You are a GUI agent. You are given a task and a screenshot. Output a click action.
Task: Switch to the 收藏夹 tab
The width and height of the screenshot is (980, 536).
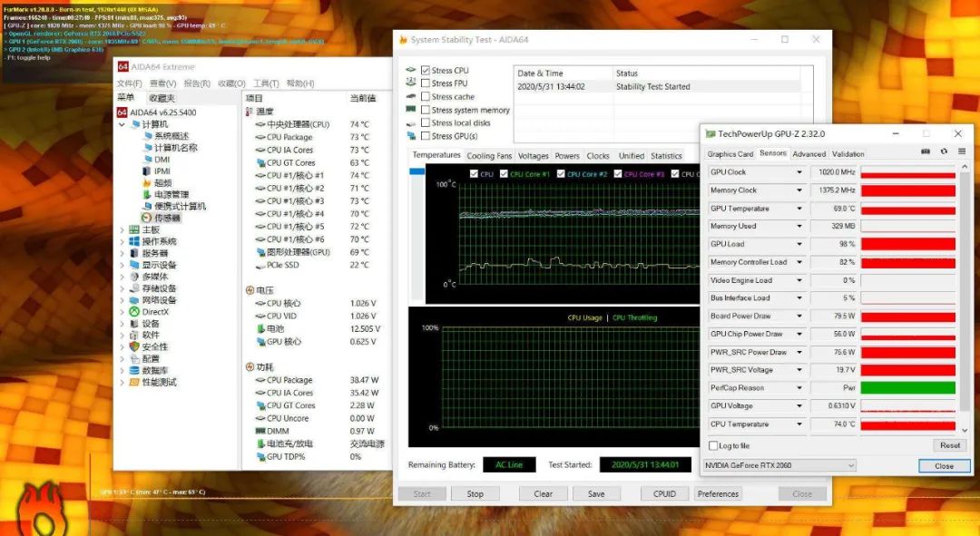coord(162,97)
